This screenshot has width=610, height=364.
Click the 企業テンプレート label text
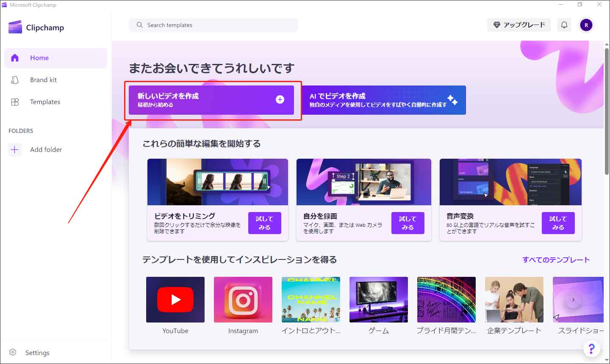click(x=514, y=331)
